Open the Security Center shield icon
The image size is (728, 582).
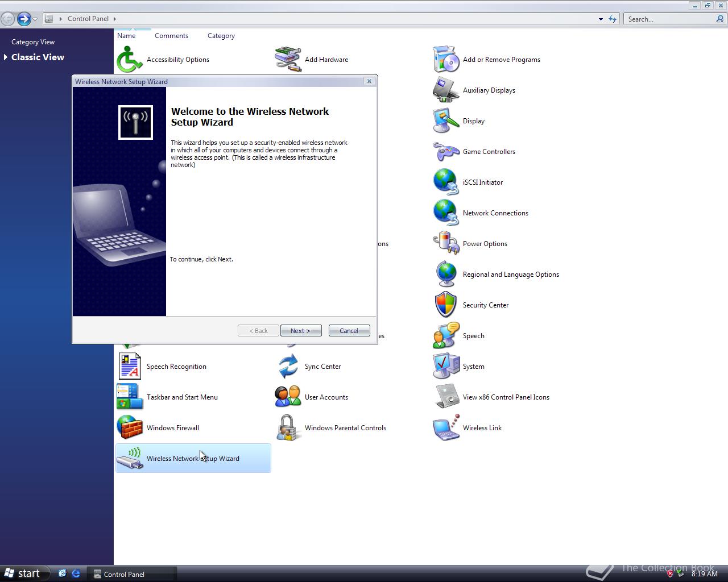(446, 305)
